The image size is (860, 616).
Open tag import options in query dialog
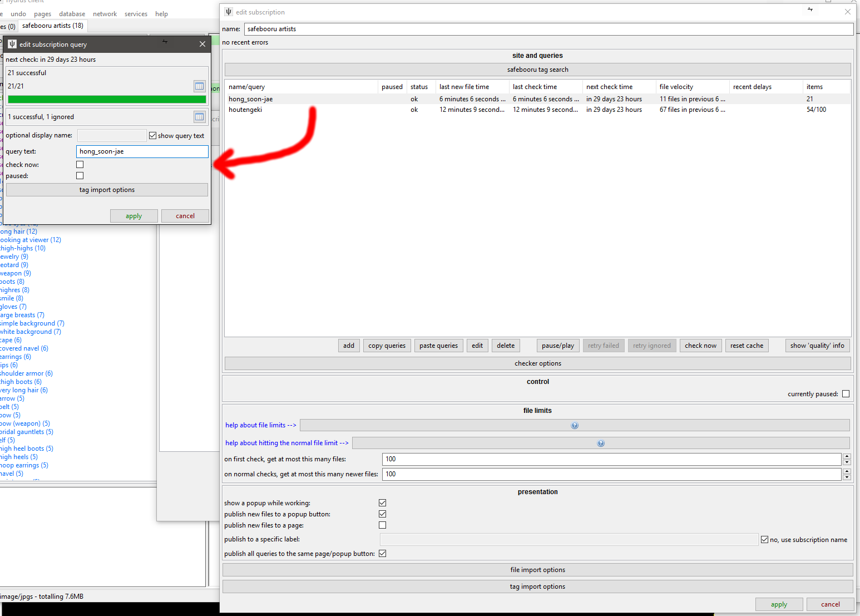(x=107, y=190)
